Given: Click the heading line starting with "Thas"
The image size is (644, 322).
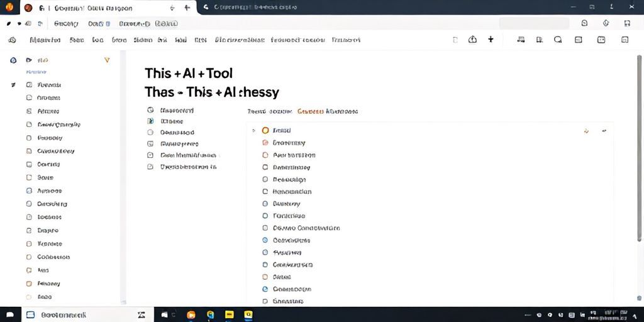Looking at the screenshot, I should point(211,92).
